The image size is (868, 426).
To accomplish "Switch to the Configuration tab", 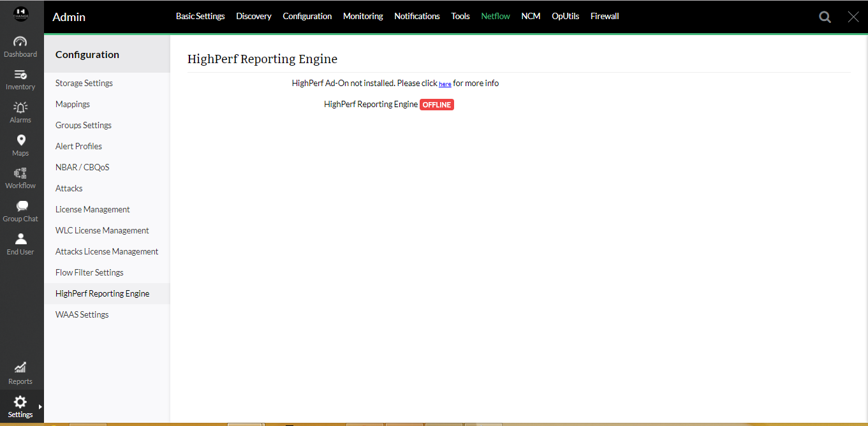I will [307, 17].
